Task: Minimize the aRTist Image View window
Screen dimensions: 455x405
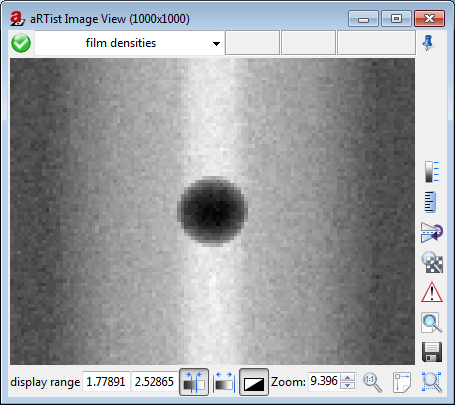Action: pyautogui.click(x=363, y=19)
